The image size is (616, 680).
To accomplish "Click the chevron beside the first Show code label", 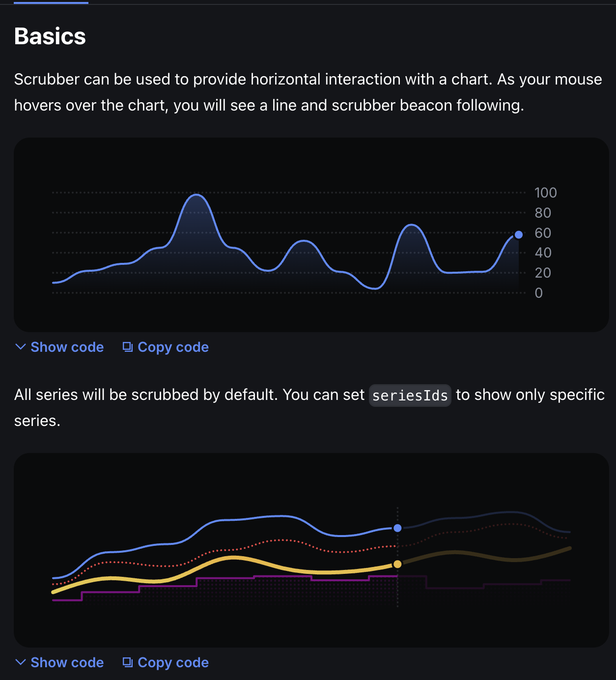I will tap(20, 347).
